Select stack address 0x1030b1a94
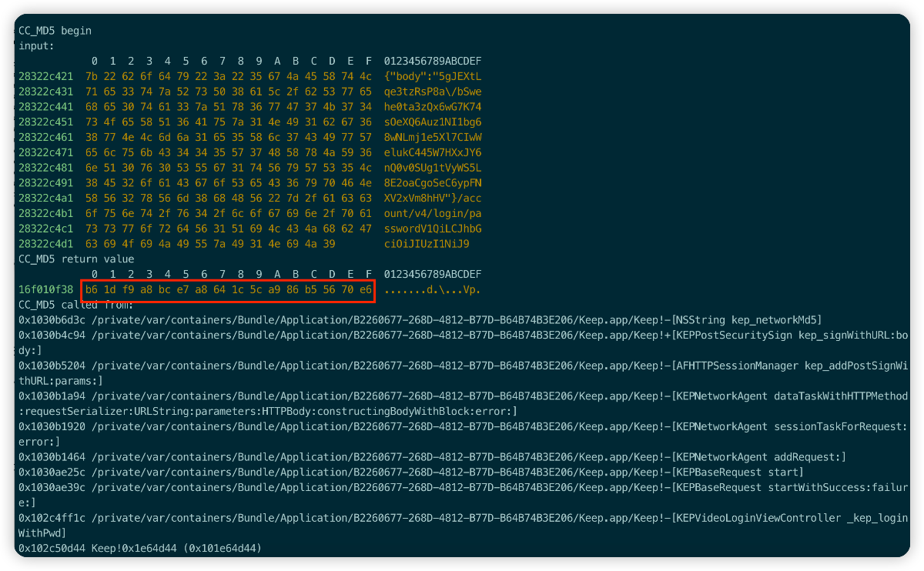 click(x=52, y=396)
